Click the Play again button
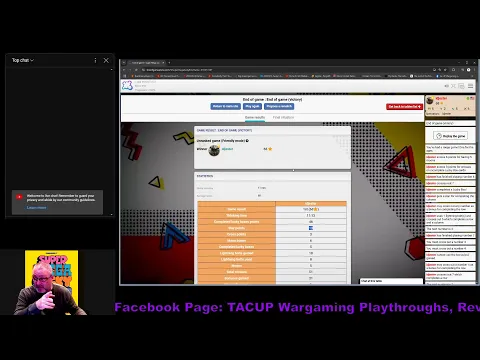 coord(252,106)
